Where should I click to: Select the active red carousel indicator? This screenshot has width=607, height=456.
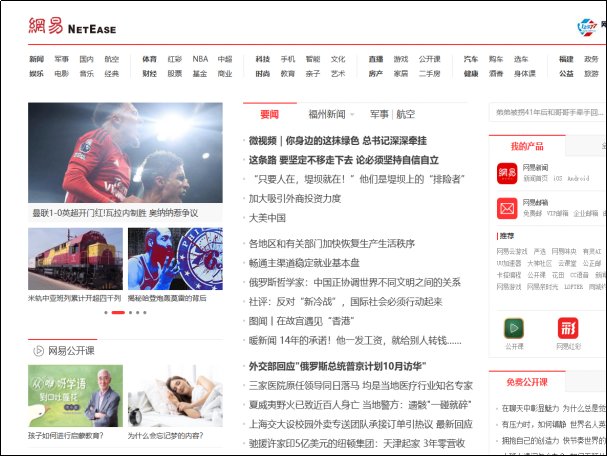118,312
